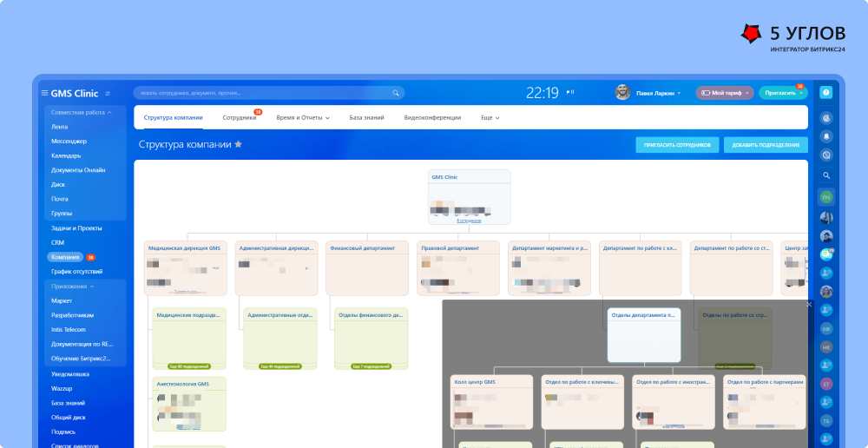868x448 pixels.
Task: Click the Добавить подразделение button
Action: (766, 145)
